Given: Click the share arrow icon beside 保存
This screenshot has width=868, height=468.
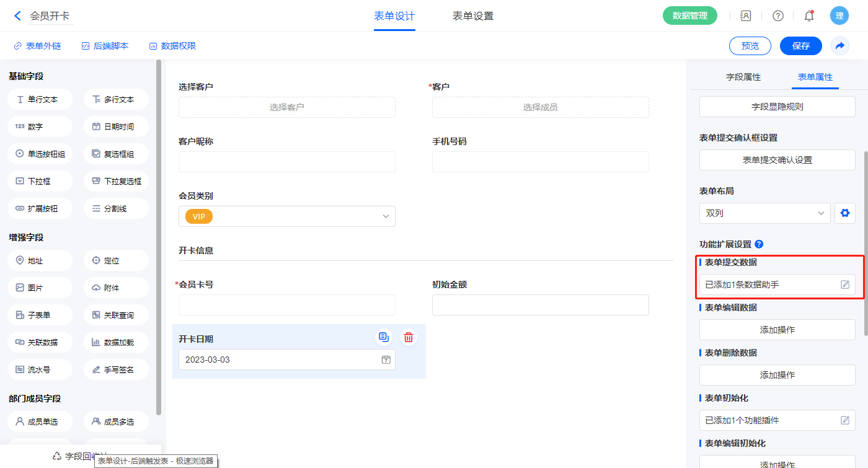Looking at the screenshot, I should click(x=840, y=46).
